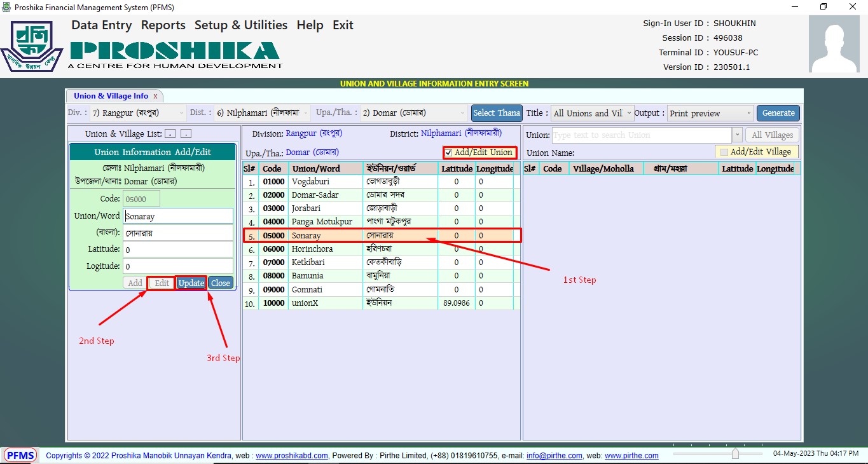Click the 89.0986 latitude cell

456,303
